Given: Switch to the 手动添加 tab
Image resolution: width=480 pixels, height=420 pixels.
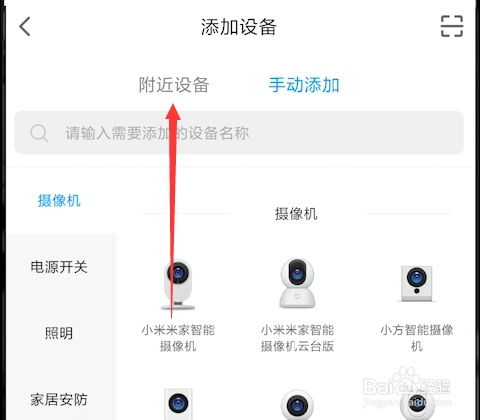Looking at the screenshot, I should [304, 85].
